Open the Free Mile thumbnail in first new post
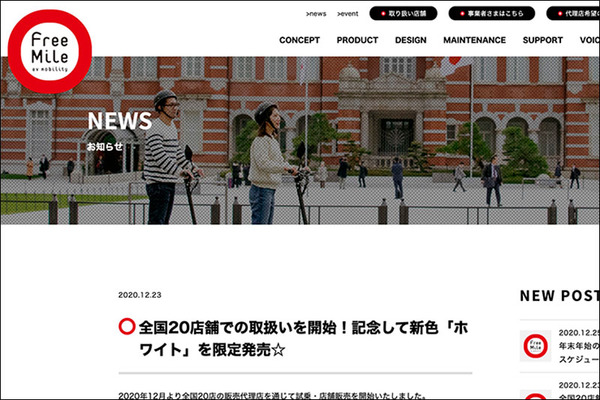The height and width of the screenshot is (400, 600). pyautogui.click(x=535, y=346)
